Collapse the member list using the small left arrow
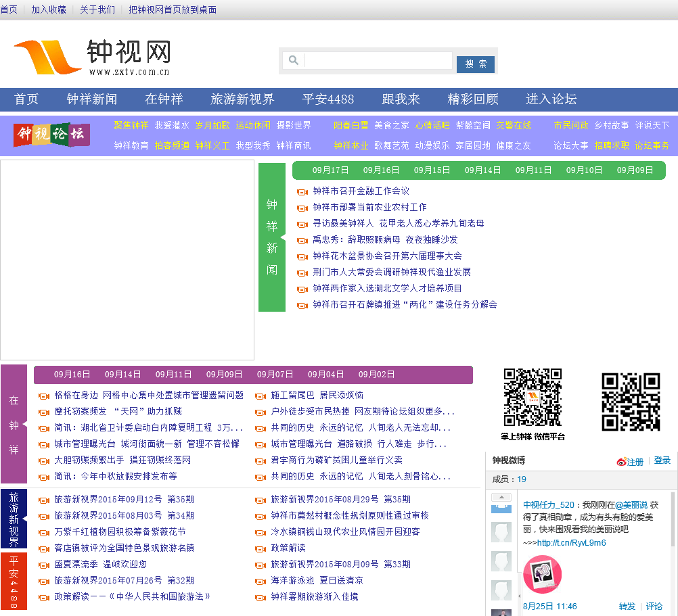The width and height of the screenshot is (678, 616). click(x=519, y=596)
